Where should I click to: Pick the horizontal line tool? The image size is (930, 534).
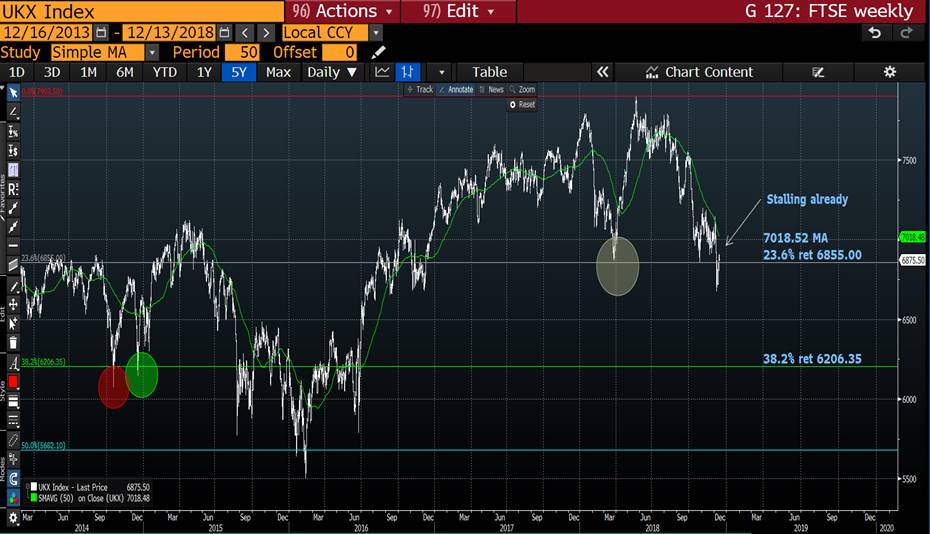(x=13, y=245)
